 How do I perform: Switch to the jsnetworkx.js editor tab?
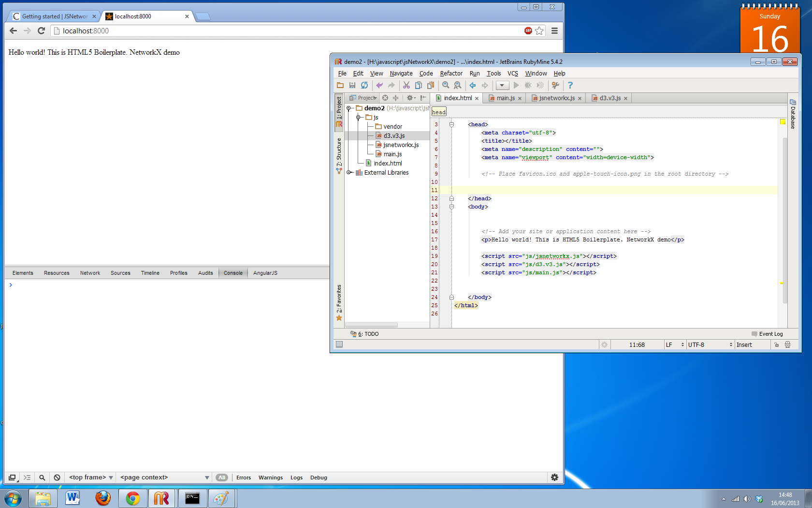point(556,98)
